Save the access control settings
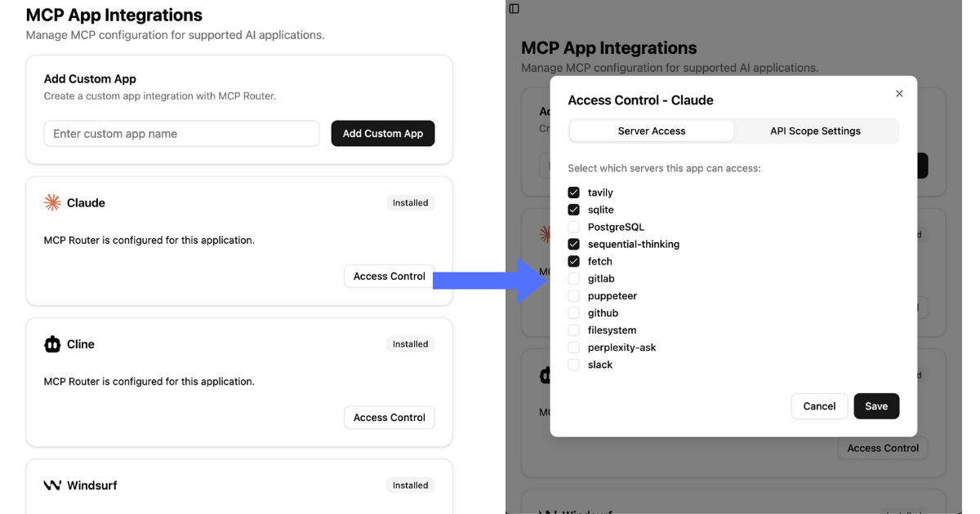The image size is (980, 514). click(876, 406)
